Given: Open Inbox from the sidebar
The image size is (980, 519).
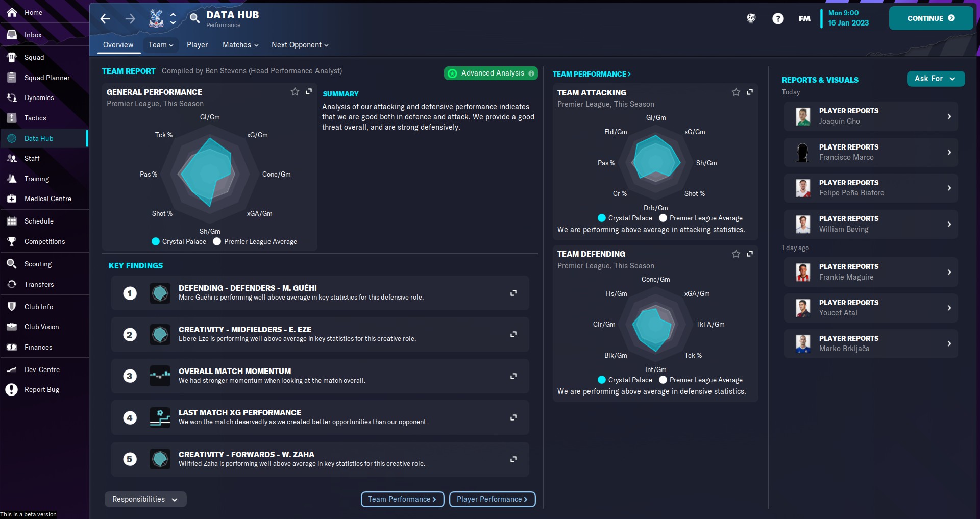Looking at the screenshot, I should tap(33, 35).
